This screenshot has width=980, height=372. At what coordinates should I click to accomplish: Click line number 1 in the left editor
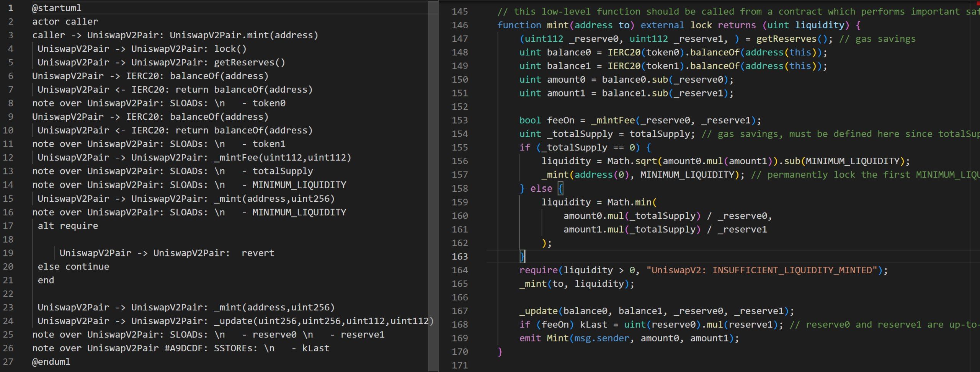[x=11, y=8]
